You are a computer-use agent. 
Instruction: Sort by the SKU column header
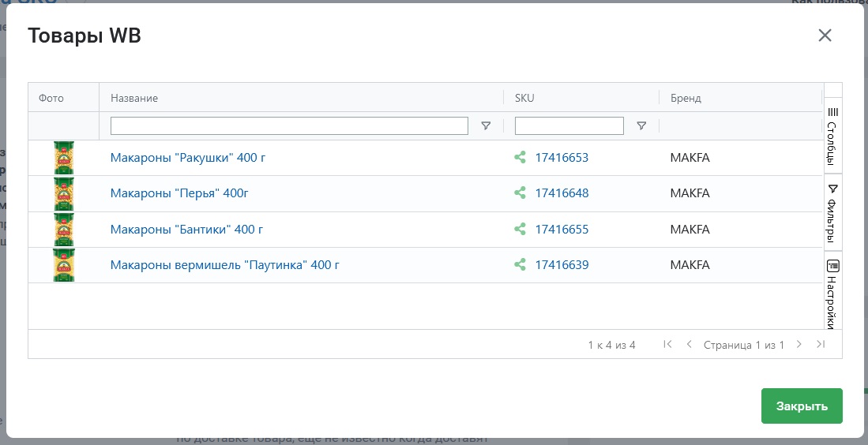coord(524,98)
